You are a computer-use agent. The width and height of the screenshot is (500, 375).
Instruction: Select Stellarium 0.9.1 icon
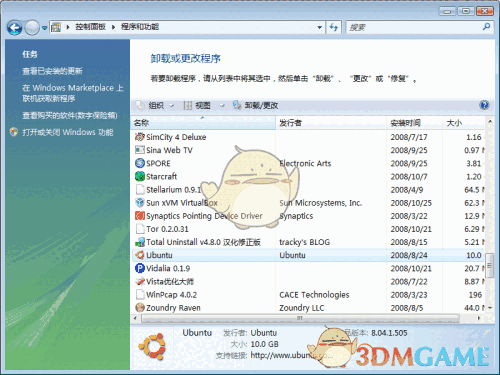(x=140, y=189)
